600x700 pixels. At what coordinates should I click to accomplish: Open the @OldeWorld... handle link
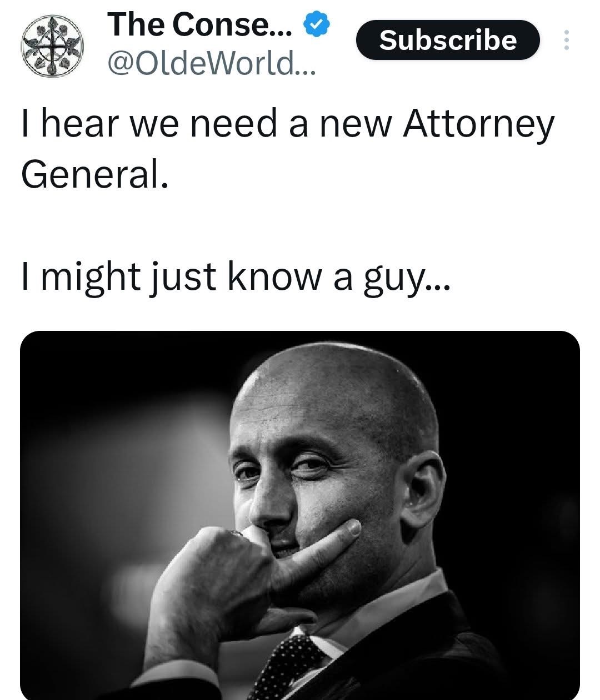coord(212,66)
